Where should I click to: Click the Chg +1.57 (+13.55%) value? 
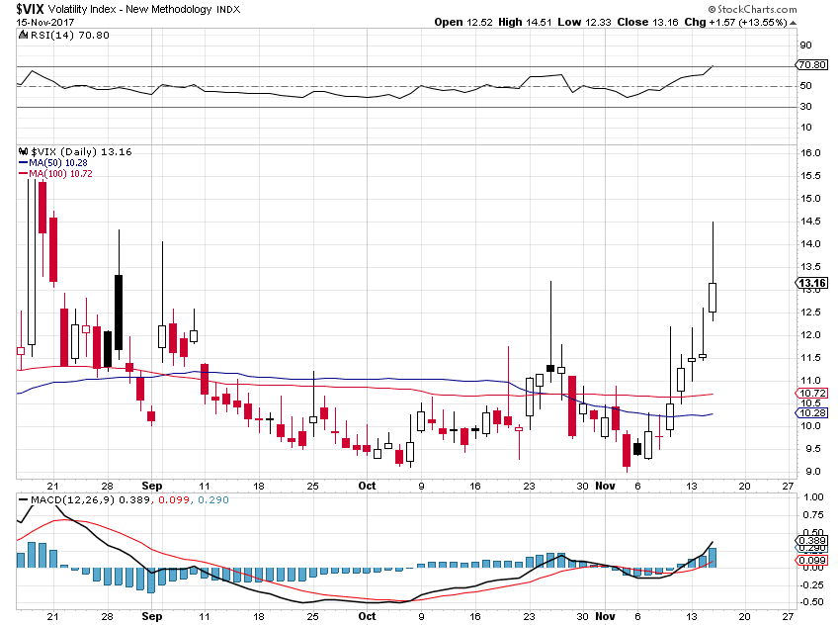click(x=735, y=22)
